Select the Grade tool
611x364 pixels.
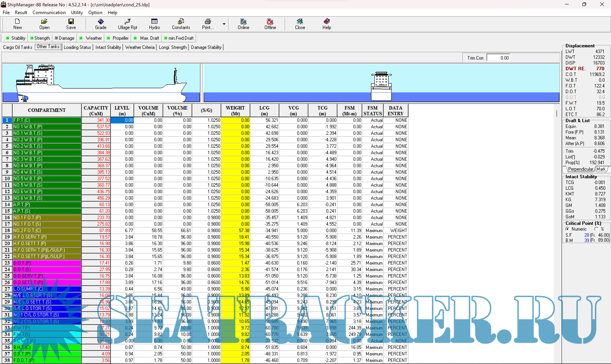tap(101, 24)
